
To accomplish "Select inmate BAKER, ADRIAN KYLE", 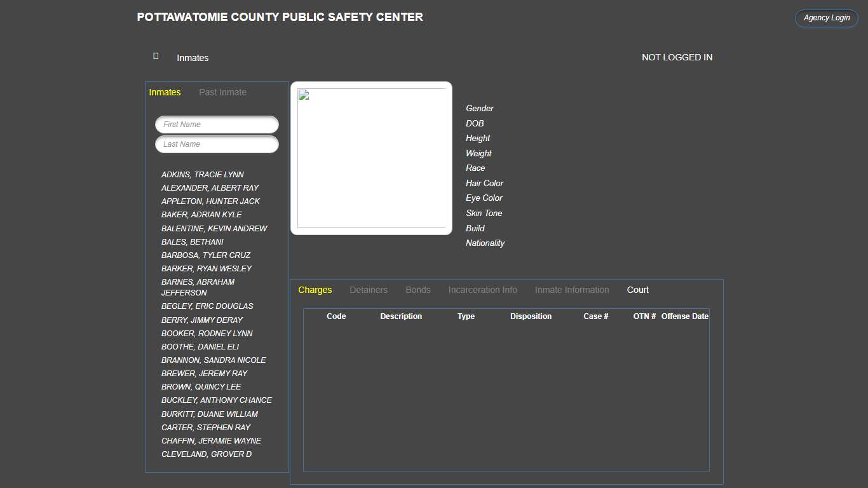I will pyautogui.click(x=201, y=214).
